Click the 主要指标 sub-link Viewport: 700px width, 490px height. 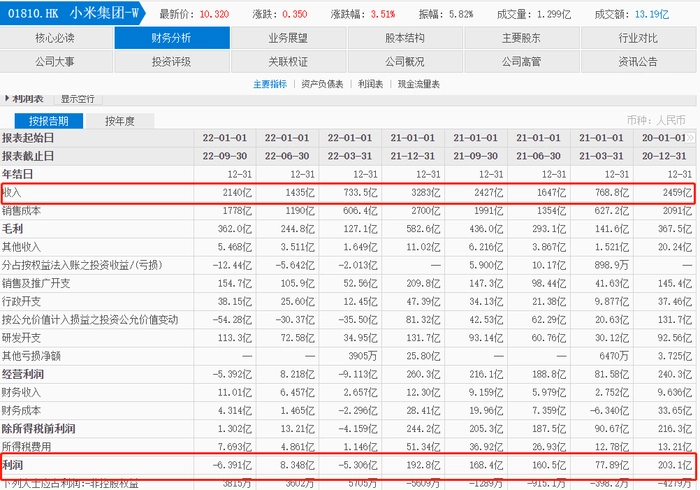(270, 85)
